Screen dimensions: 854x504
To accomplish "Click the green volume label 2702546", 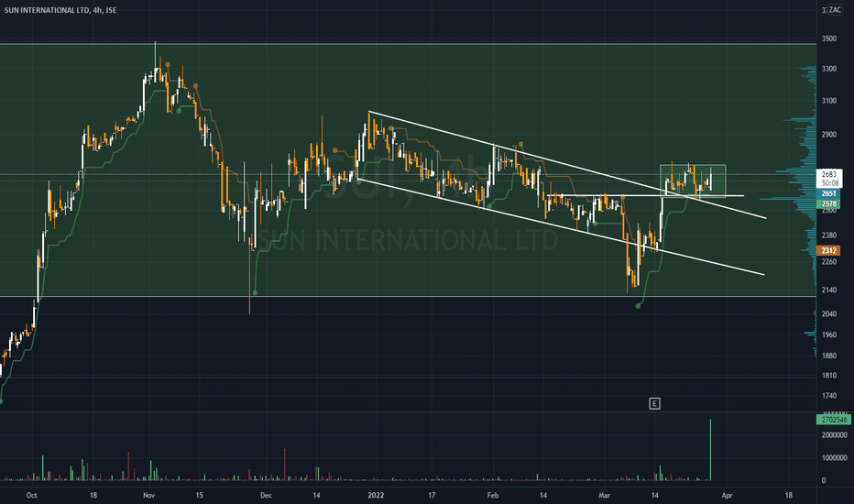I will point(833,420).
